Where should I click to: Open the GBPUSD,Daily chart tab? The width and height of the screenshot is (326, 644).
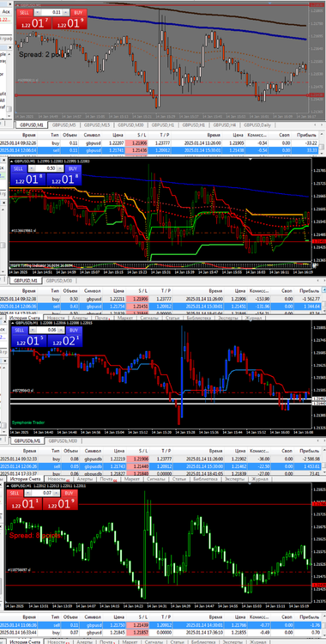(x=257, y=125)
